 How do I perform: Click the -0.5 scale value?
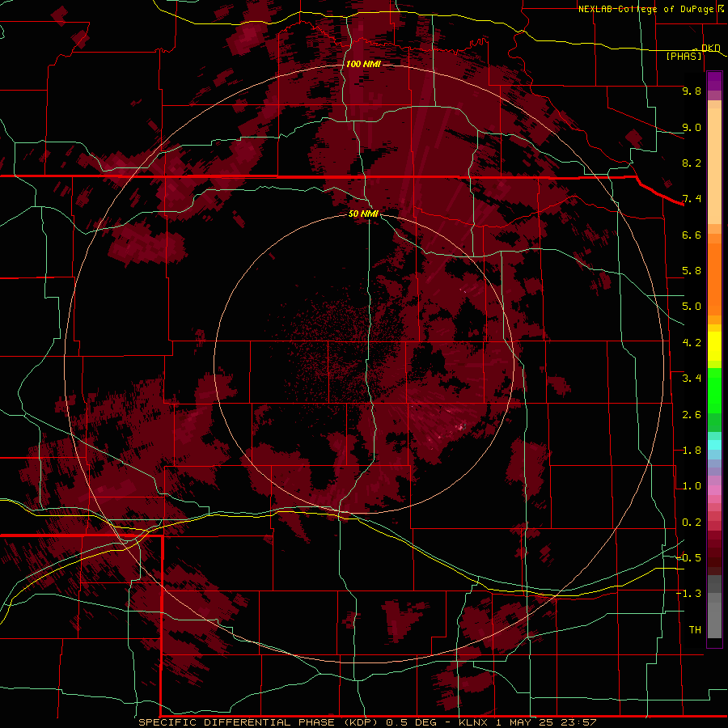[x=688, y=558]
